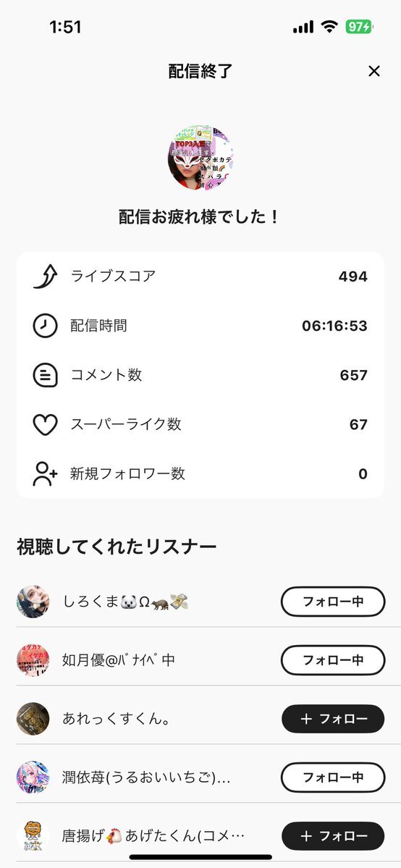
Task: Tap the person-plus icon for 新規フォロワー数
Action: coord(45,474)
